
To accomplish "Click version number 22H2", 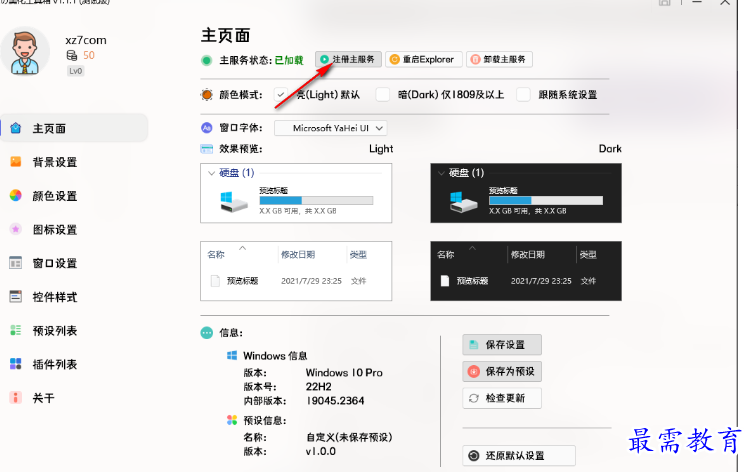I will coord(319,386).
